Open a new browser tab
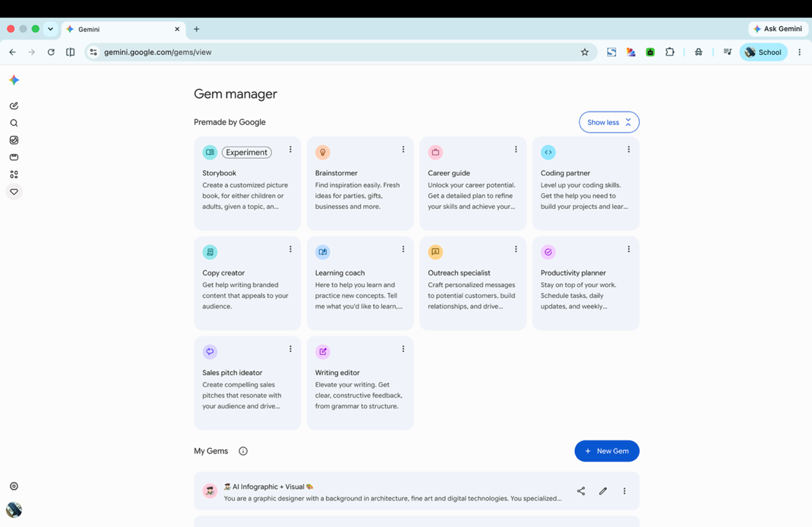812x527 pixels. point(197,29)
